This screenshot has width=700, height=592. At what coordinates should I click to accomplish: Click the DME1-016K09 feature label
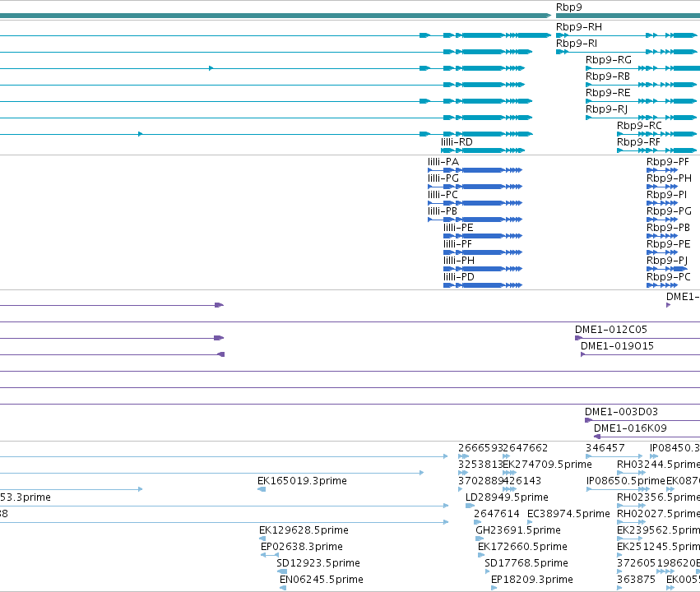630,428
